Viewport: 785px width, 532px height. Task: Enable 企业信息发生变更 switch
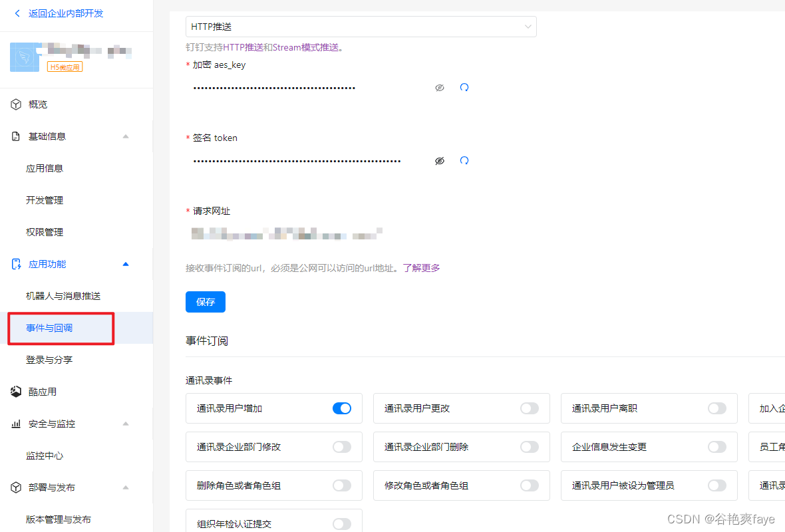click(x=717, y=447)
